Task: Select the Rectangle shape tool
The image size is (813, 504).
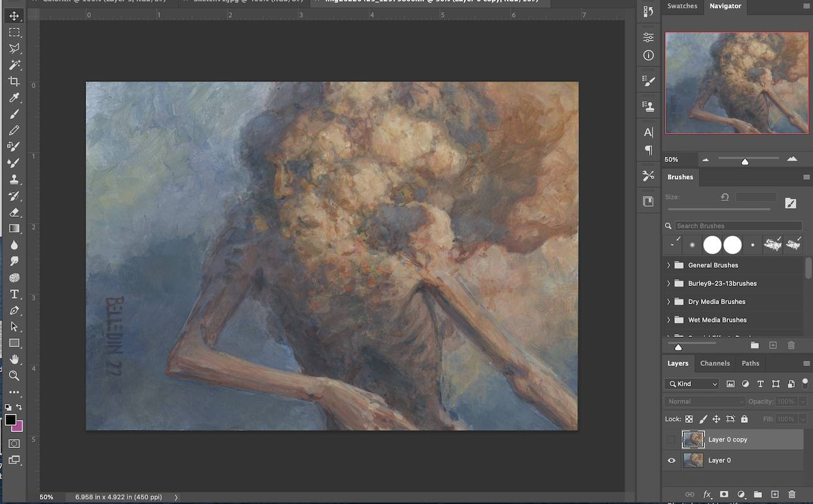Action: pos(14,343)
